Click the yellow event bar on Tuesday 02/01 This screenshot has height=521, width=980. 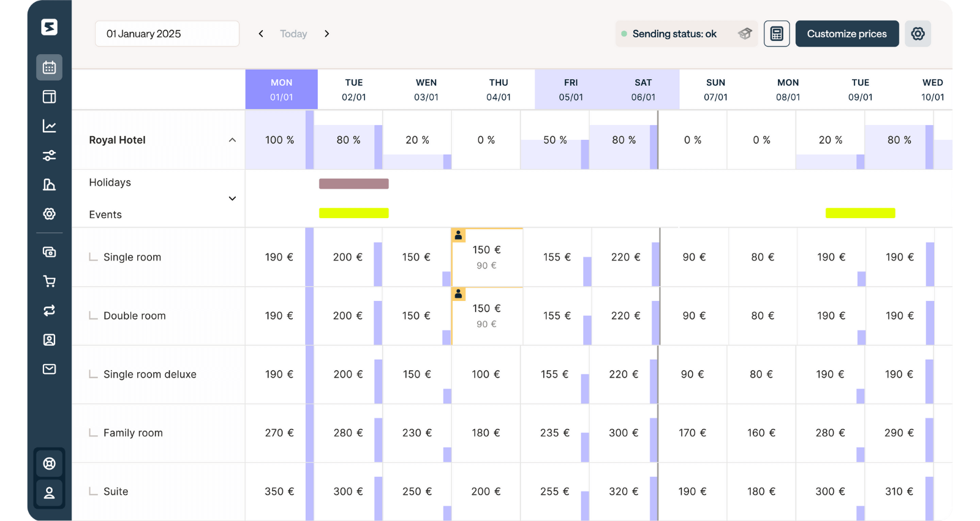[x=353, y=213]
